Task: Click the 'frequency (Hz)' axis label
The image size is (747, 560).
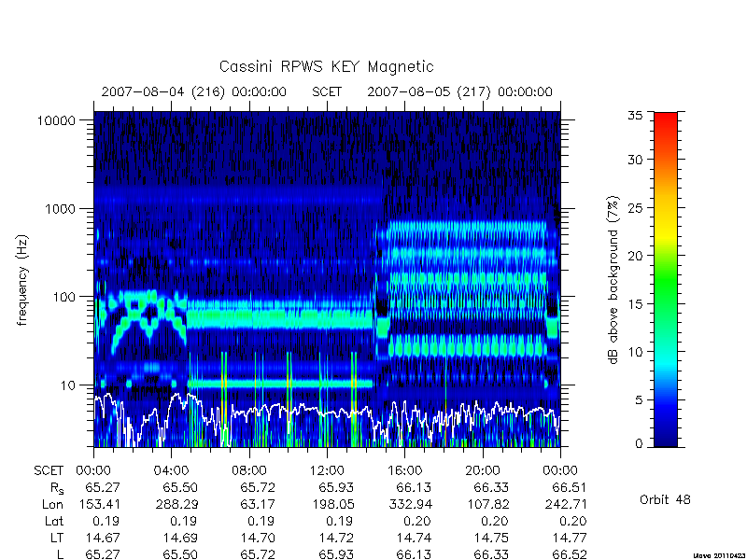Action: point(21,280)
